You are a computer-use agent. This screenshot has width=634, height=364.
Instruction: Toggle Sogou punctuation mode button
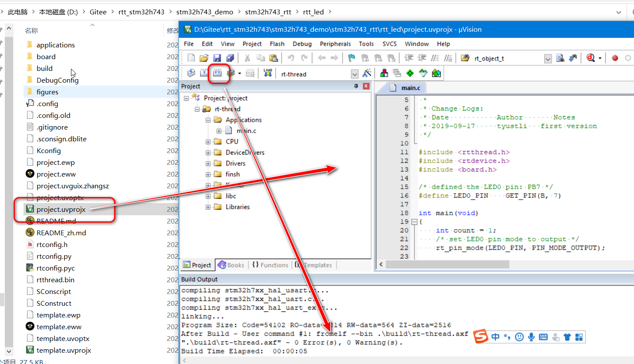(x=507, y=337)
